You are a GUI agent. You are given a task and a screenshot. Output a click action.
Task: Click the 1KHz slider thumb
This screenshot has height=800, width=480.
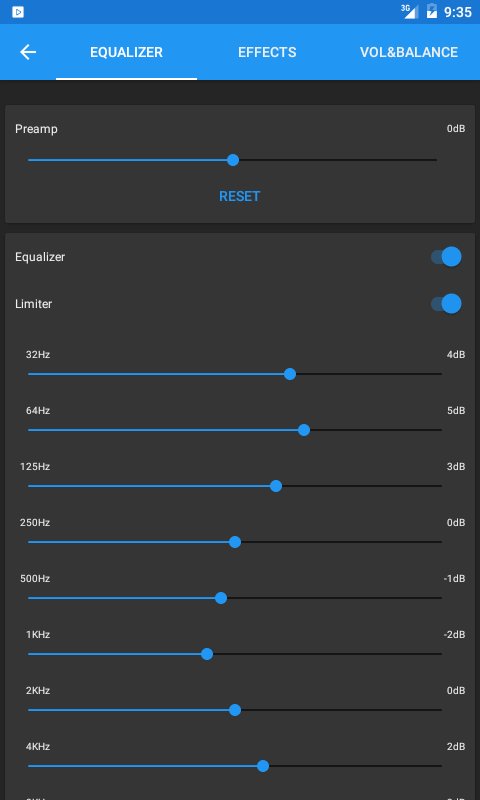207,654
